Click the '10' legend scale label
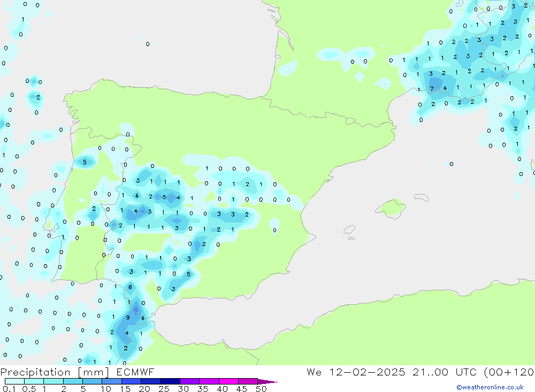This screenshot has width=535, height=392. click(x=106, y=389)
